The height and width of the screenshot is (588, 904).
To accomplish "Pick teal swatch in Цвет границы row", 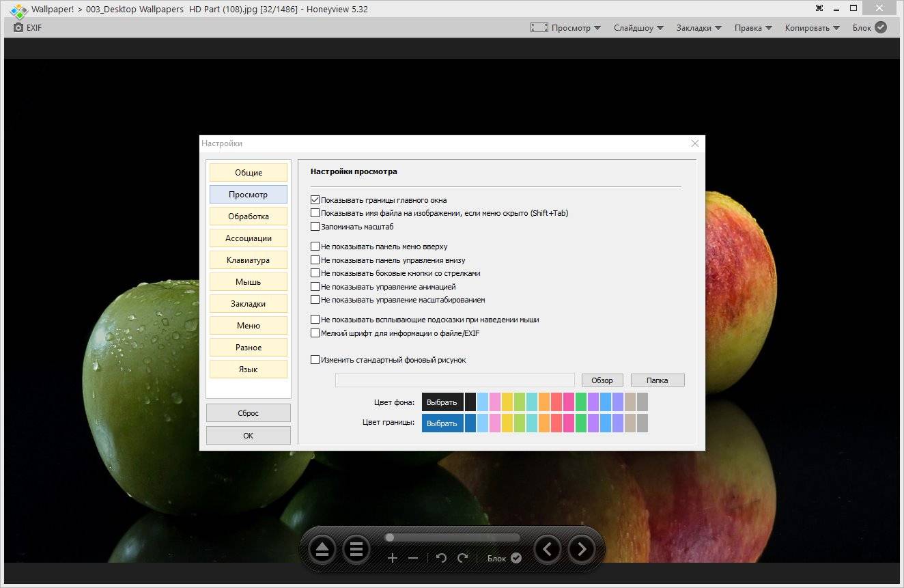I will pyautogui.click(x=532, y=423).
